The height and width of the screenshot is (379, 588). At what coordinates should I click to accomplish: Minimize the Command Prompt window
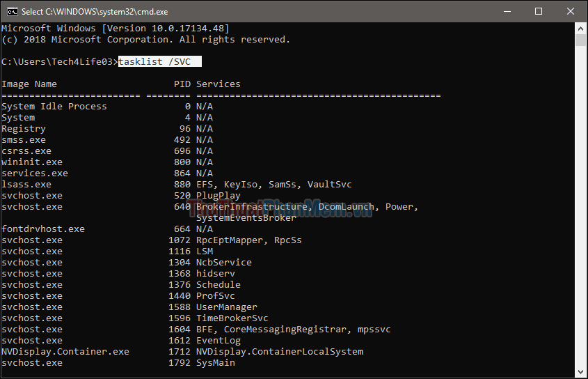click(506, 11)
